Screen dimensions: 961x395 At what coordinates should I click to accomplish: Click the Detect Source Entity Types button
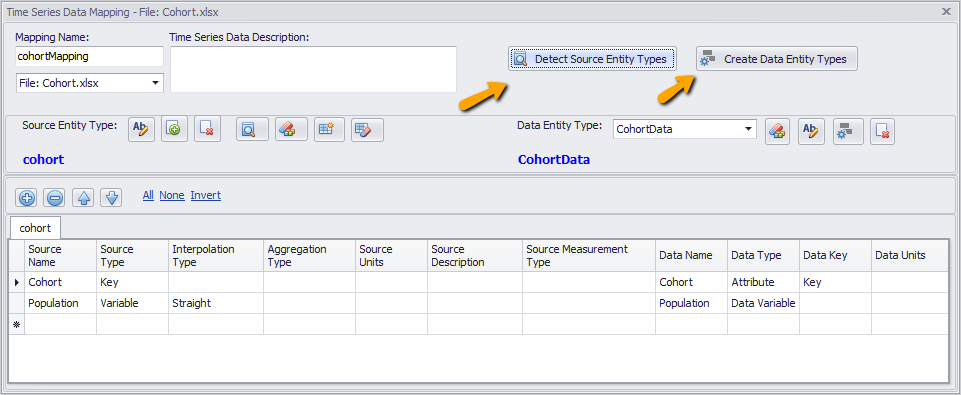[592, 59]
